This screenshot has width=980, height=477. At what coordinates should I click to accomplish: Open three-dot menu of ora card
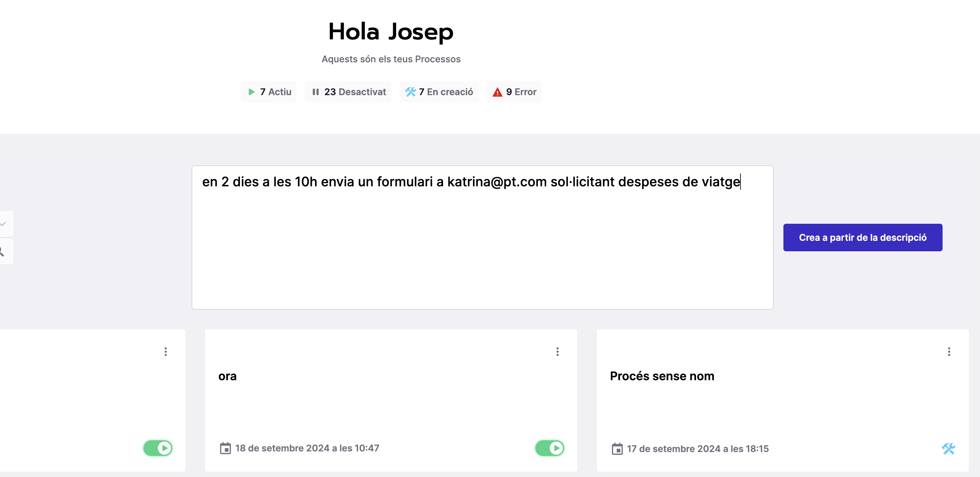pos(557,351)
